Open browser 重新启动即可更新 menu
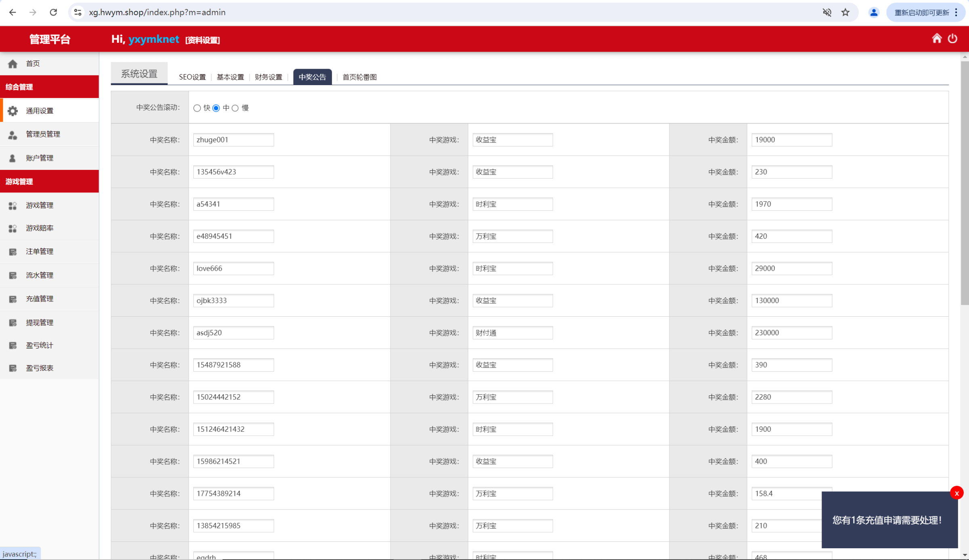Screen dimensions: 969x560 coord(925,13)
